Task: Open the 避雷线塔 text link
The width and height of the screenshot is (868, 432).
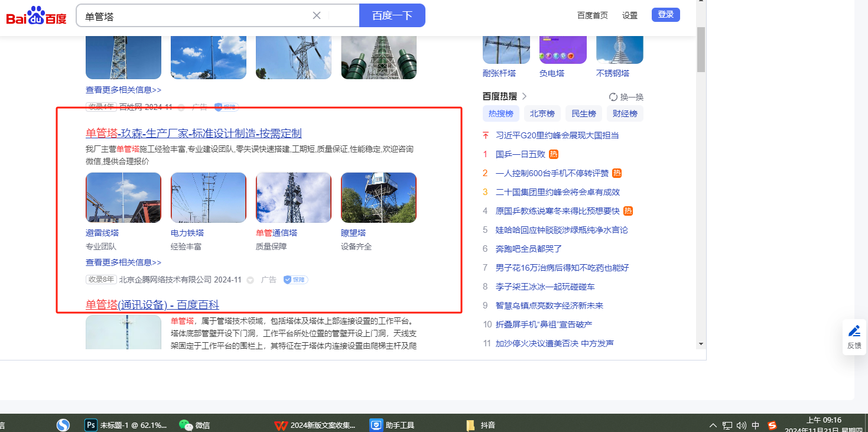Action: click(x=102, y=233)
